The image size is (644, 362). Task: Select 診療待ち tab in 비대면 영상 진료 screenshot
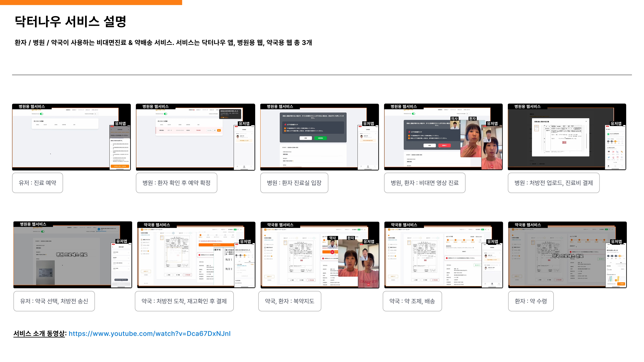pos(440,110)
